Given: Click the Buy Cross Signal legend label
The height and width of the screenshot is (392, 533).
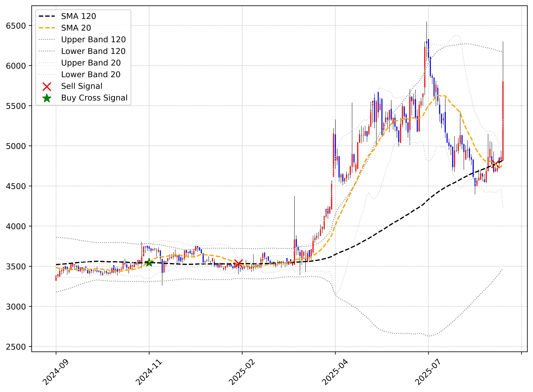Looking at the screenshot, I should [94, 98].
